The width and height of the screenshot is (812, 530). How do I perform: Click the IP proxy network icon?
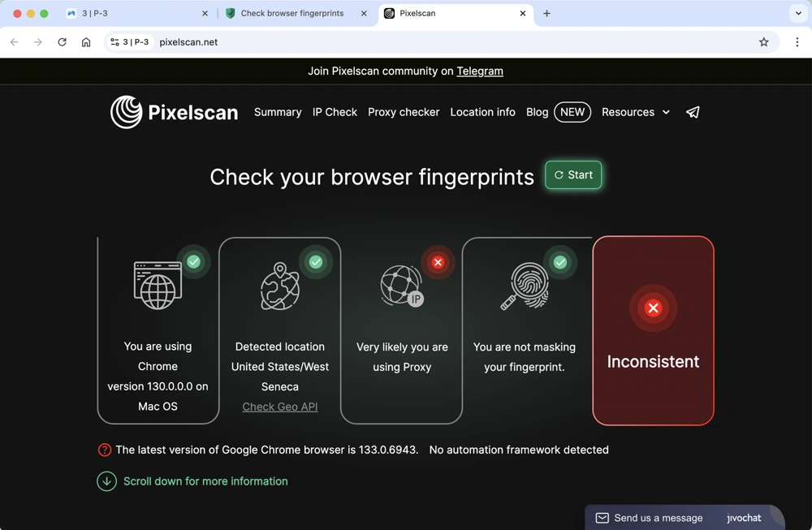click(x=402, y=287)
